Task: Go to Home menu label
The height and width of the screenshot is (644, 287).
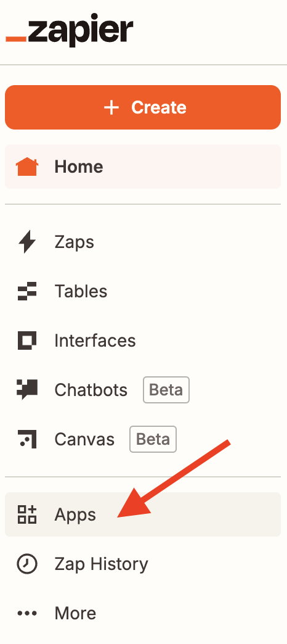Action: [79, 167]
